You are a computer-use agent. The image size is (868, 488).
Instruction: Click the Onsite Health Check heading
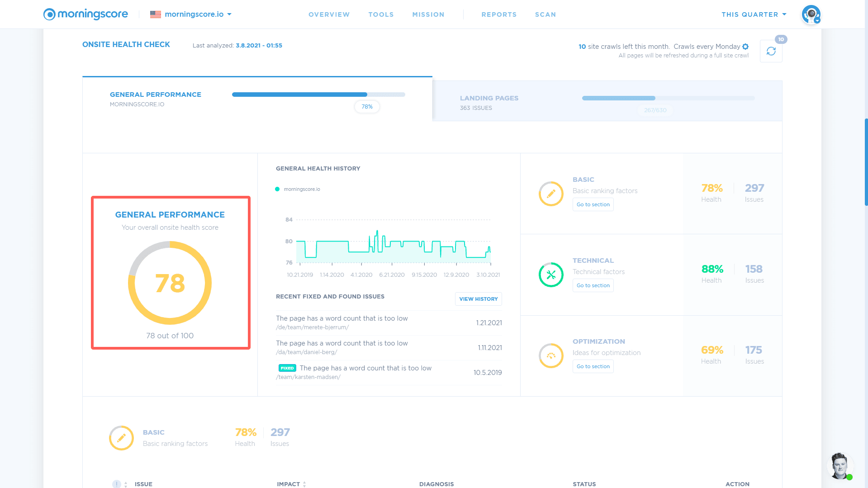(126, 44)
